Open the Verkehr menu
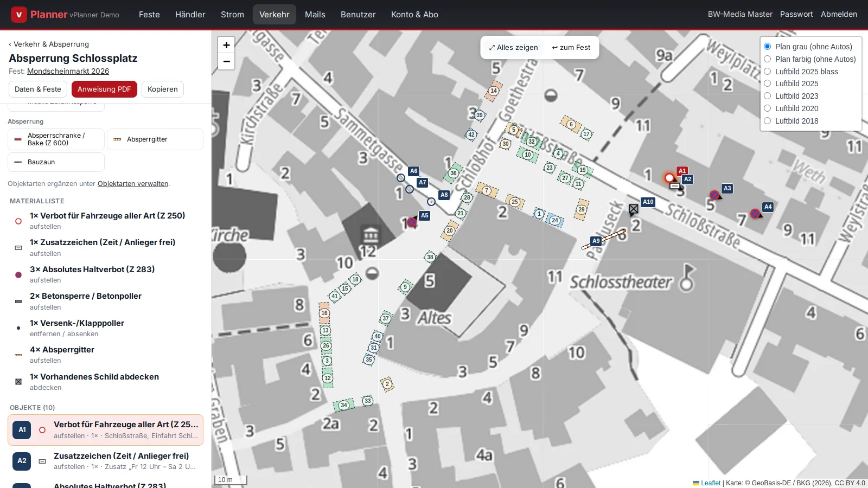 [x=274, y=15]
